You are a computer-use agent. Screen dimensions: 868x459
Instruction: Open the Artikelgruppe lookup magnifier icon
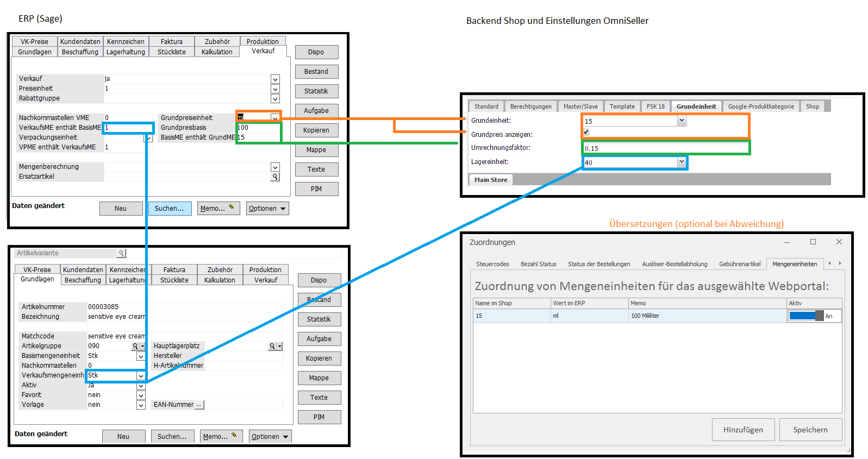135,346
